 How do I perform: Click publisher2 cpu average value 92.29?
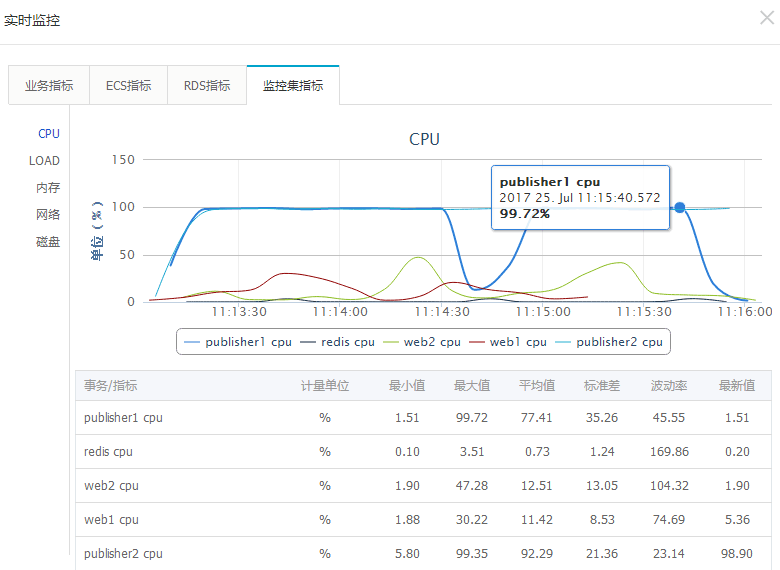pos(537,554)
